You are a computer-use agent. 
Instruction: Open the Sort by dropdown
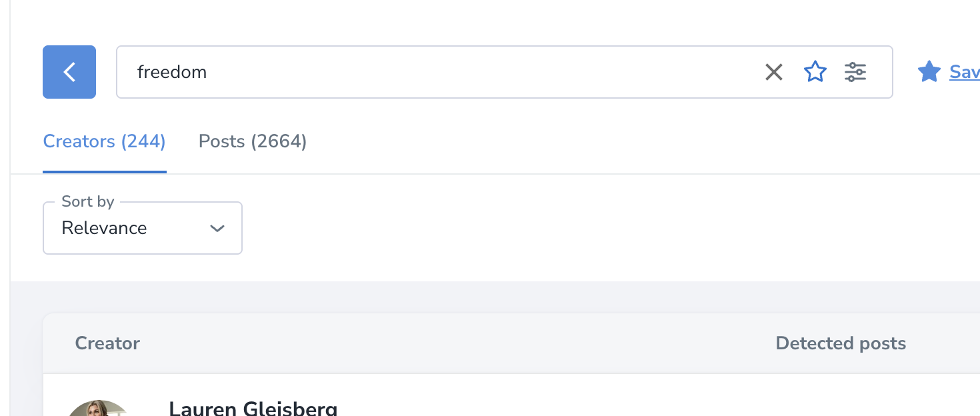click(143, 228)
